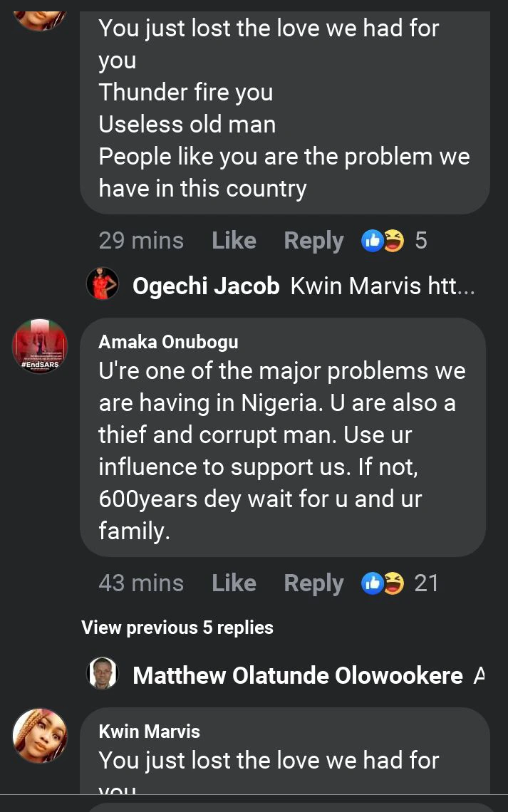Reply to the comment posted 29 mins ago
Image resolution: width=508 pixels, height=812 pixels.
click(313, 241)
